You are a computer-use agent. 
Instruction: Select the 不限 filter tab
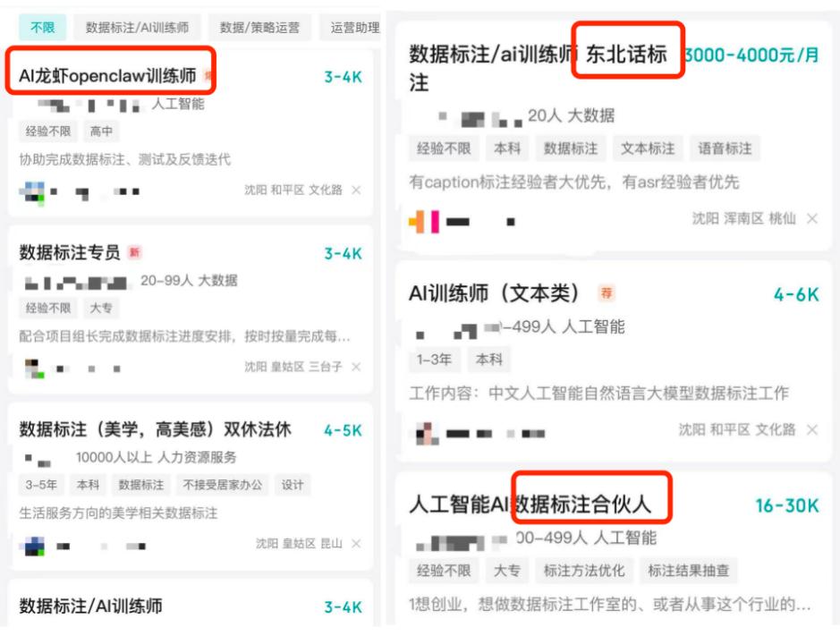[x=42, y=28]
